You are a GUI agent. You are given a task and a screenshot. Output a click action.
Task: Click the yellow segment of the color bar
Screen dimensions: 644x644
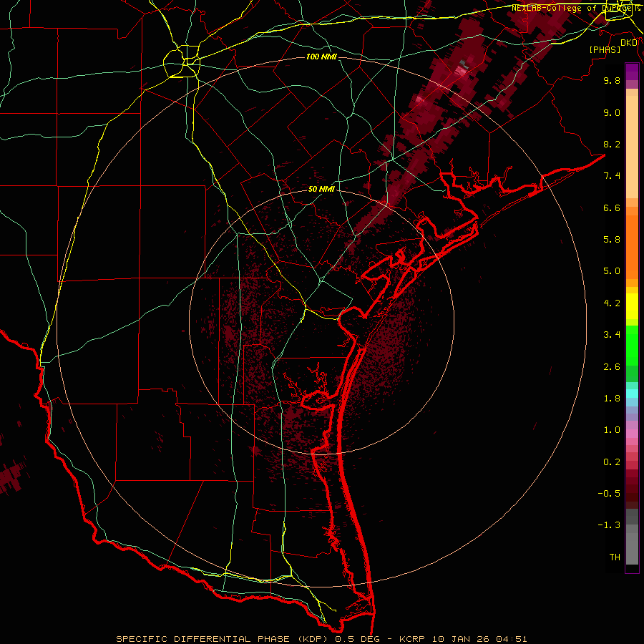[632, 306]
